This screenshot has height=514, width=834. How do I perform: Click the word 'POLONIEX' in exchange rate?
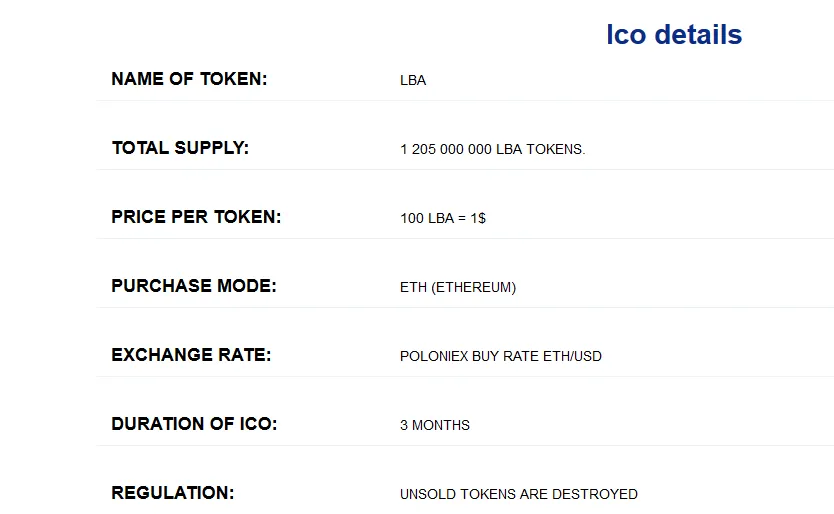pos(434,357)
